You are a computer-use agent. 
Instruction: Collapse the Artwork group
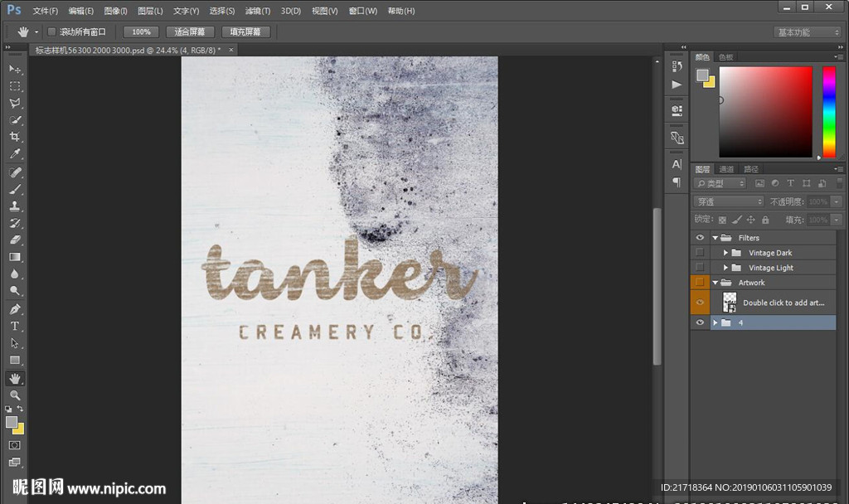(x=716, y=282)
